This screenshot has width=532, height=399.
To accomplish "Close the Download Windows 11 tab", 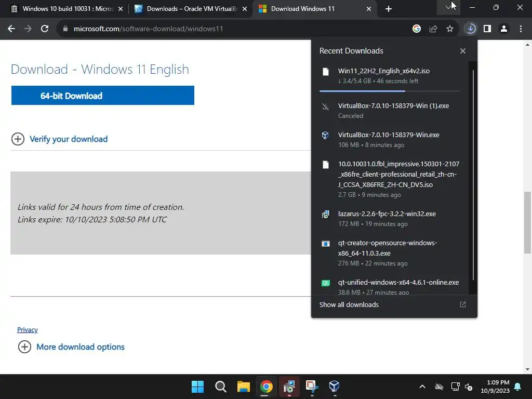I will coord(369,9).
